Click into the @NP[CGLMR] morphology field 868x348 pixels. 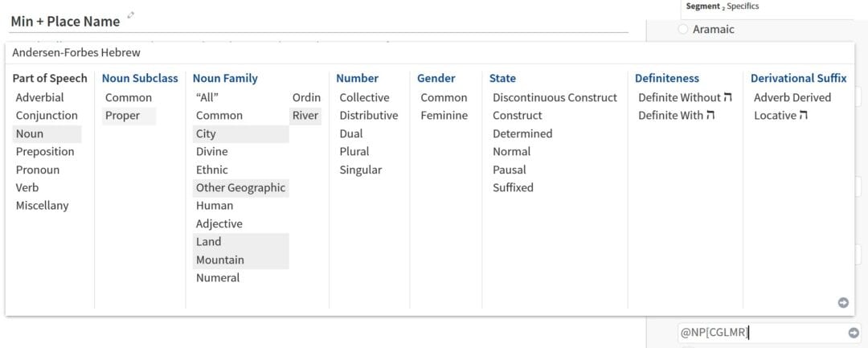[762, 333]
